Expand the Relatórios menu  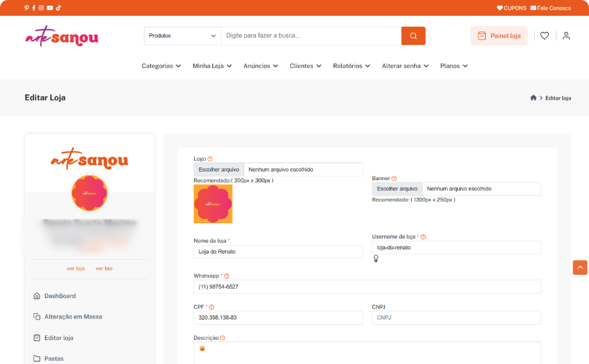tap(352, 66)
